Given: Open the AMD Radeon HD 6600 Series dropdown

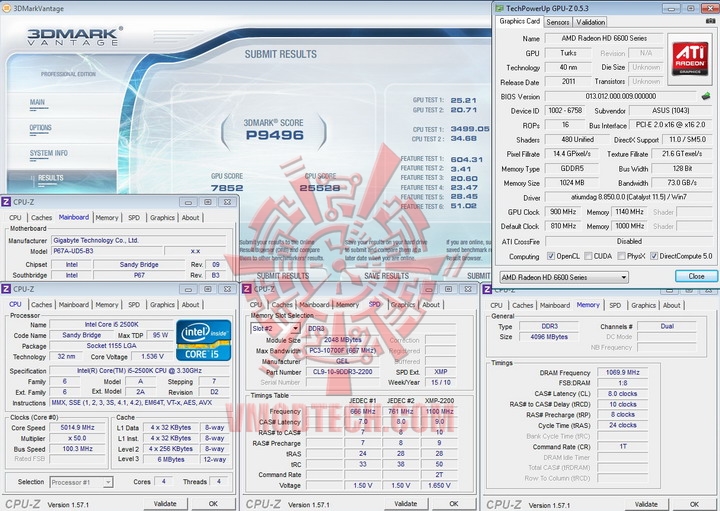Looking at the screenshot, I should pyautogui.click(x=564, y=277).
